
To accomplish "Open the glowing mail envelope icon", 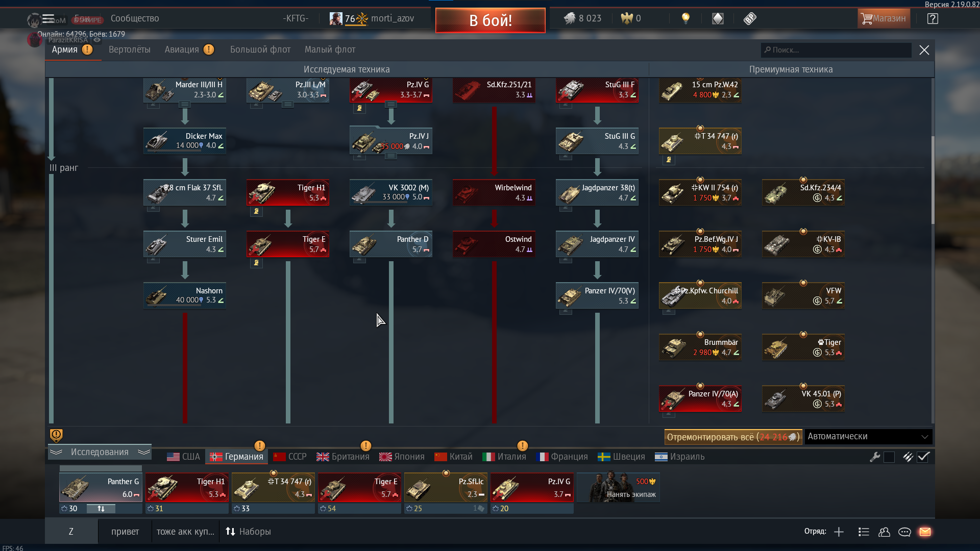I will 925,532.
